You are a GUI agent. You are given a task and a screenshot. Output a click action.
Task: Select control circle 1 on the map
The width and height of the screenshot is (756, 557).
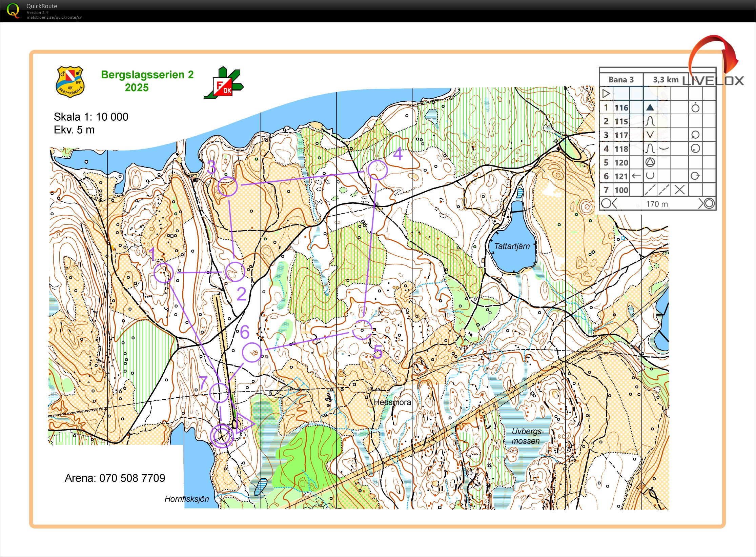tap(164, 273)
